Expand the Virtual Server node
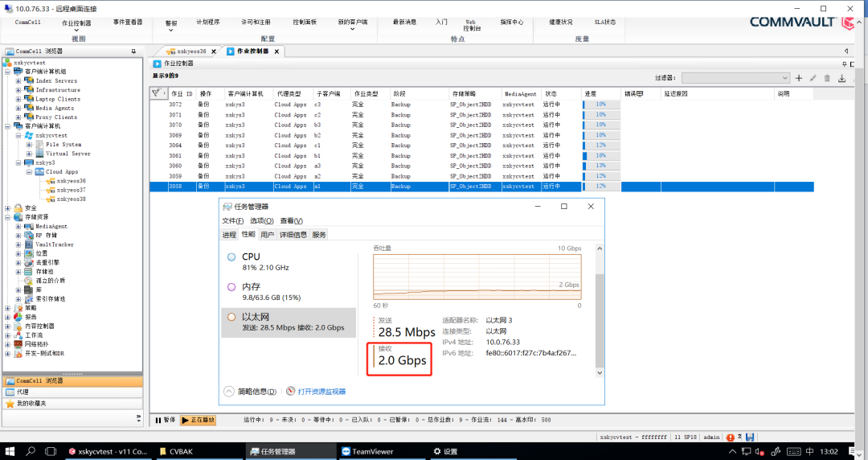Viewport: 868px width, 460px height. [x=28, y=154]
